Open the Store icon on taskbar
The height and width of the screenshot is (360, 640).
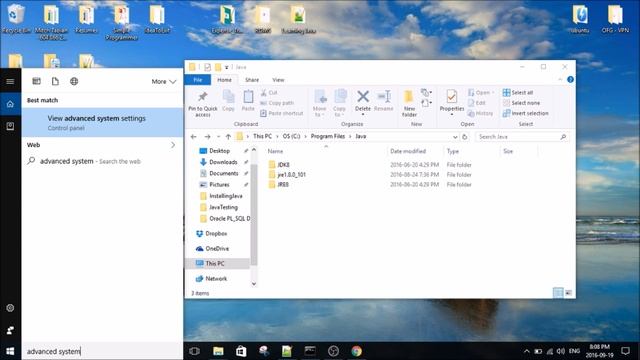[x=241, y=351]
